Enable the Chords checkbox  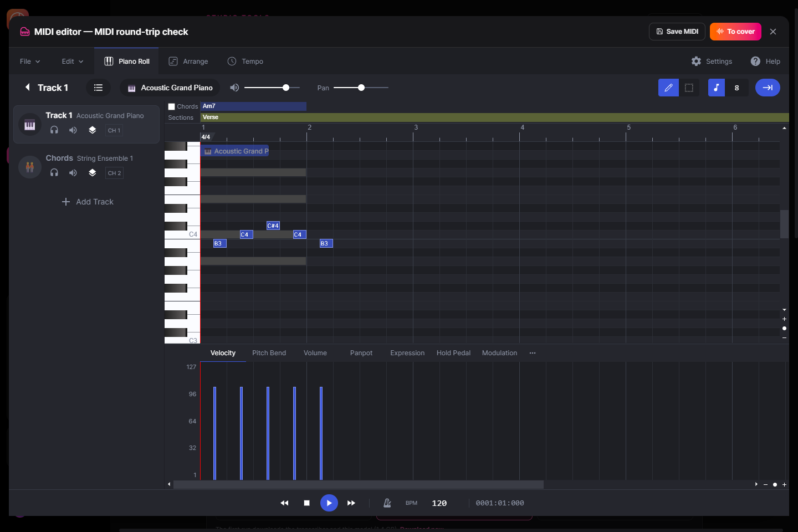[171, 106]
